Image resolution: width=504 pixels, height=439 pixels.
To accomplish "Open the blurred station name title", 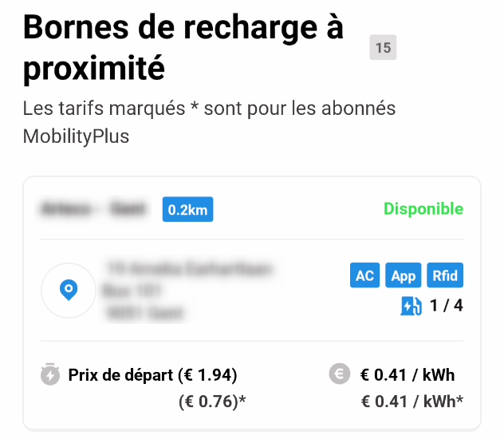I will [x=93, y=209].
